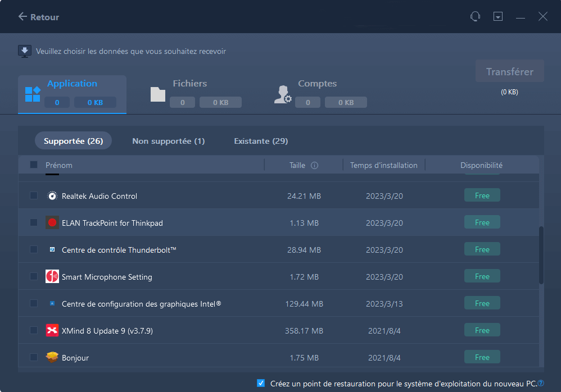Image resolution: width=561 pixels, height=392 pixels.
Task: Click the XMind 8 application icon
Action: 52,330
